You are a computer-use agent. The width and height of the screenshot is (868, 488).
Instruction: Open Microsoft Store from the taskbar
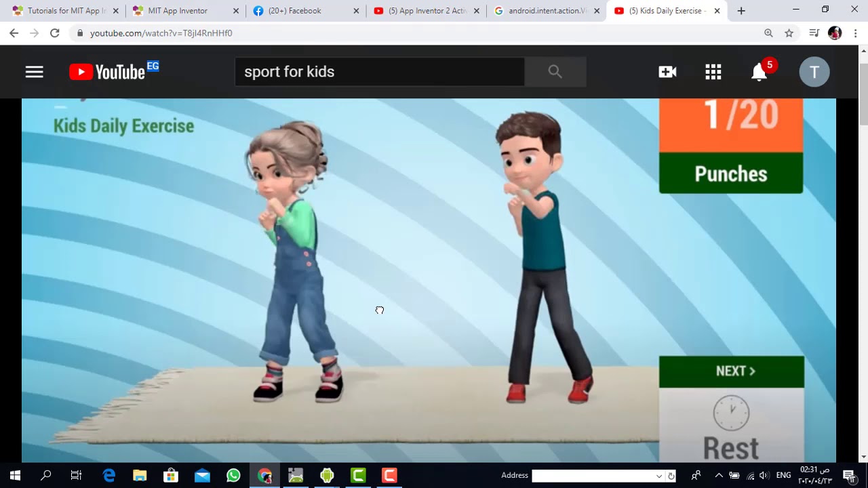coord(171,475)
